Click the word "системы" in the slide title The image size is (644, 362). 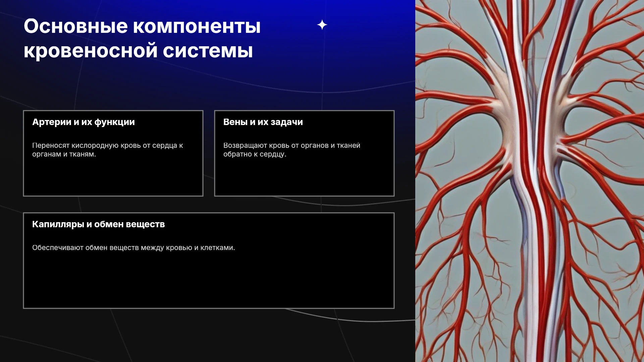tap(208, 51)
